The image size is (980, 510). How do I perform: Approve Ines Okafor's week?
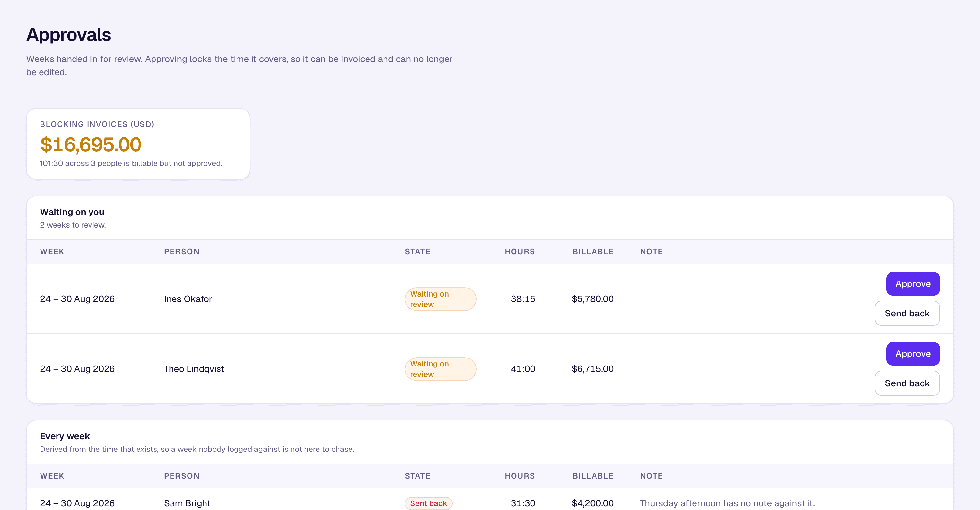913,283
